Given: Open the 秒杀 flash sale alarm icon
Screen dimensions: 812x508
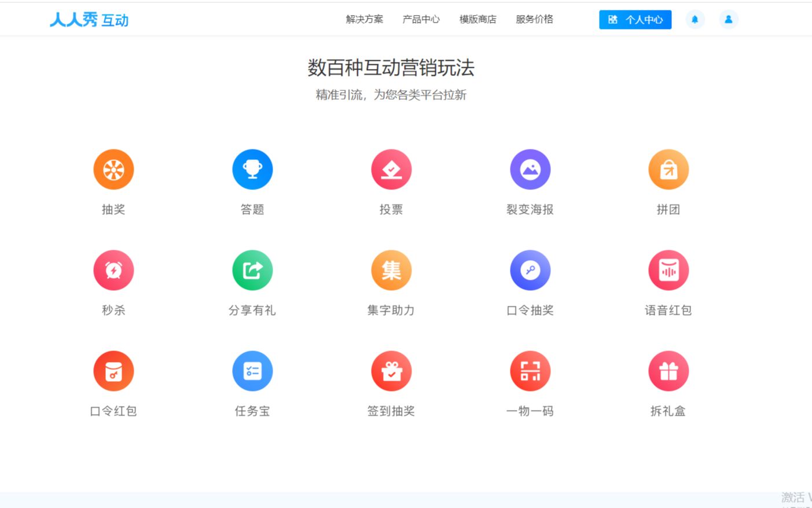Looking at the screenshot, I should (113, 270).
